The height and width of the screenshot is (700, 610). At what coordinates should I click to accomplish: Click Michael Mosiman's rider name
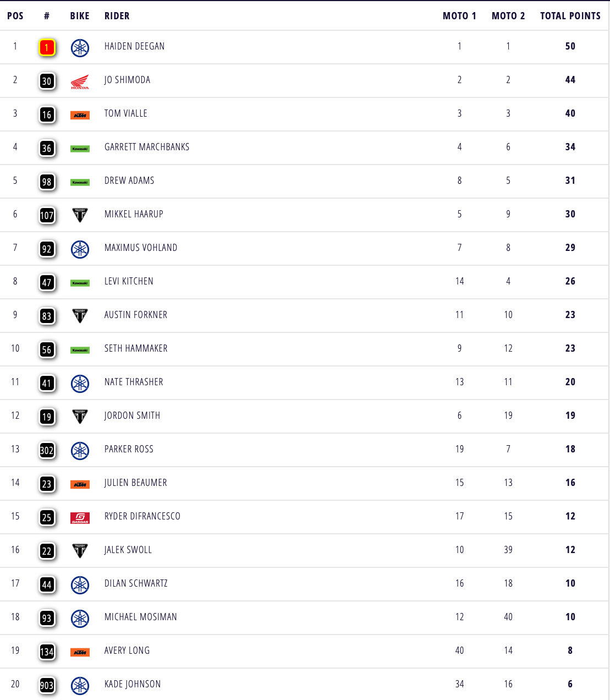tap(141, 617)
